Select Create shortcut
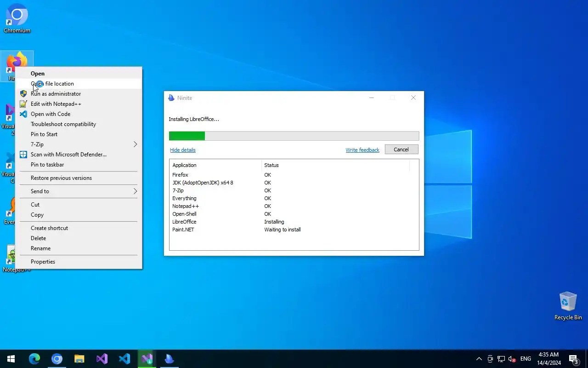 click(x=79, y=228)
